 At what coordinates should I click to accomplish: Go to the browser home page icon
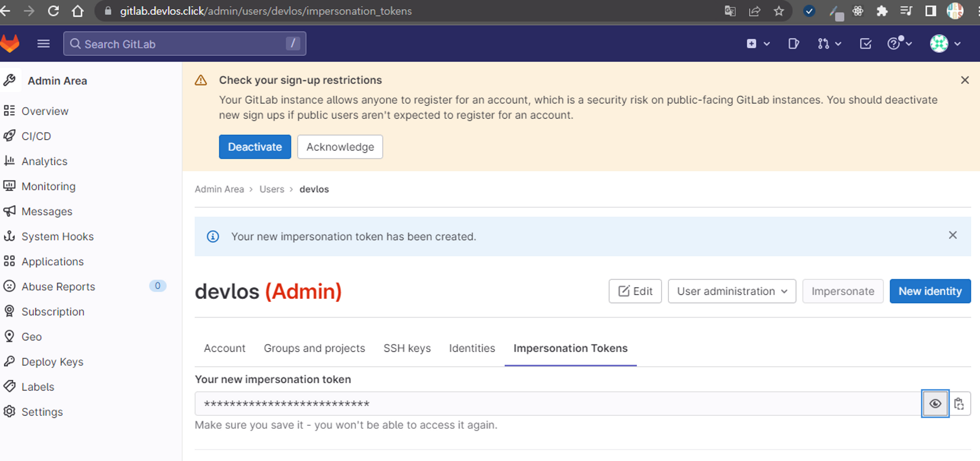click(x=77, y=11)
